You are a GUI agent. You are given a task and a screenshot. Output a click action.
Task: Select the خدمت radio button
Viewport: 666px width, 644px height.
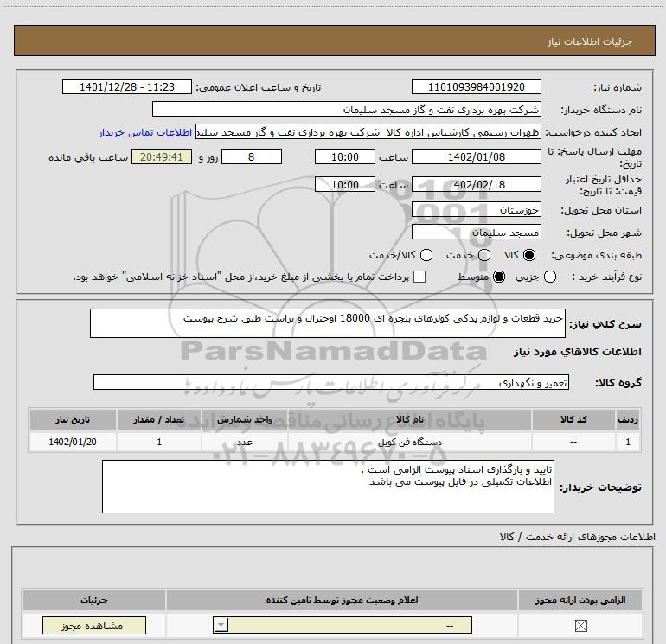(x=484, y=255)
